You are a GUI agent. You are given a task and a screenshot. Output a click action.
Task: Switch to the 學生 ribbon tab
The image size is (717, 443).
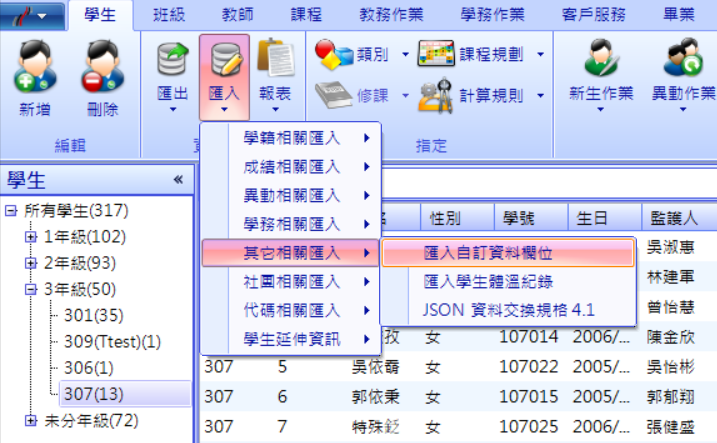pos(100,15)
